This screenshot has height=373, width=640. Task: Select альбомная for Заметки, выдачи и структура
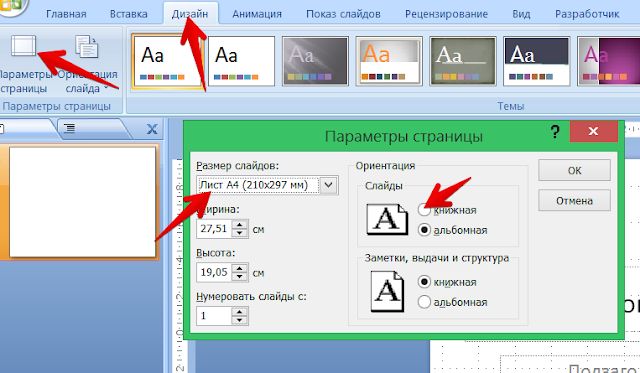pyautogui.click(x=452, y=302)
